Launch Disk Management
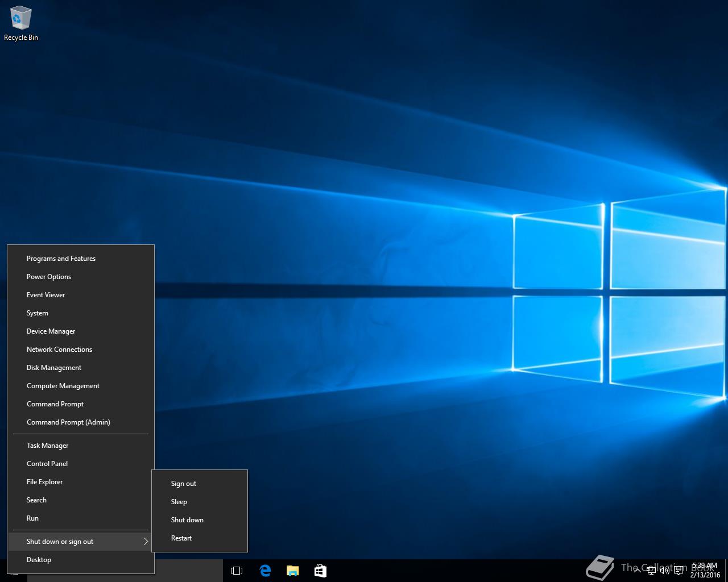Viewport: 728px width, 582px height. (81, 368)
